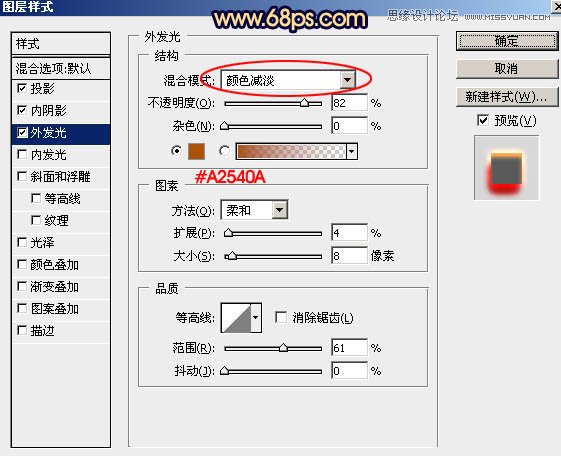561x456 pixels.
Task: Enable the 颜色叠加 checkbox
Action: coord(22,265)
